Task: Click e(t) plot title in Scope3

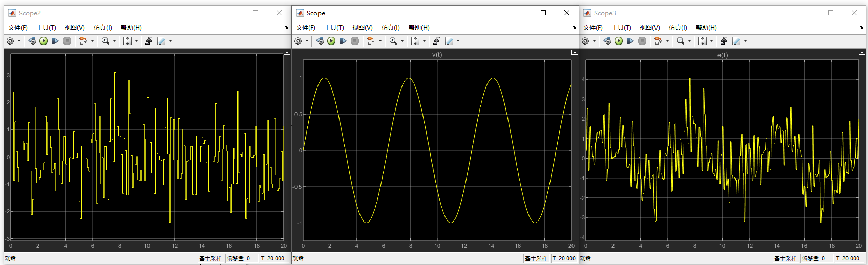Action: click(723, 55)
